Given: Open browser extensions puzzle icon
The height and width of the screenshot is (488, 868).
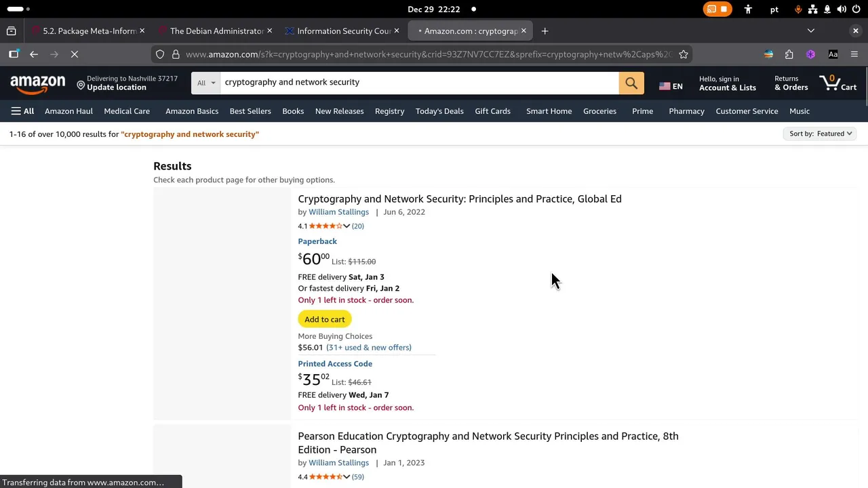Looking at the screenshot, I should coord(789,54).
